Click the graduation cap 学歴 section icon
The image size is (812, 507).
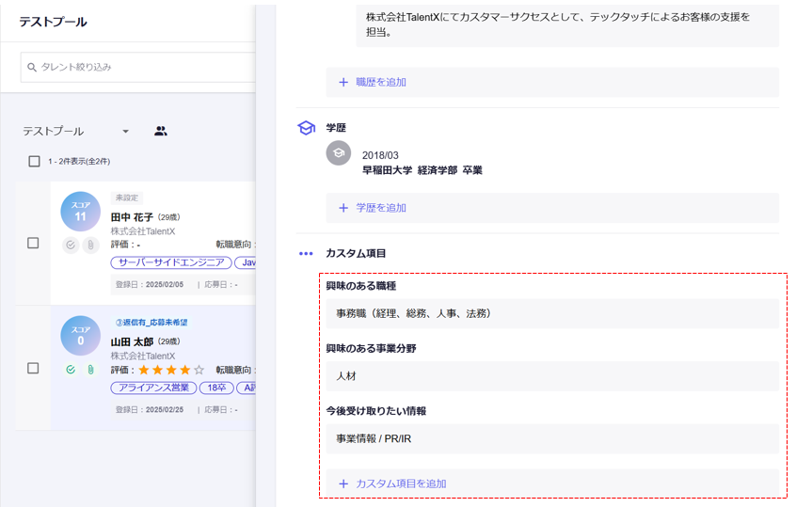click(x=306, y=128)
